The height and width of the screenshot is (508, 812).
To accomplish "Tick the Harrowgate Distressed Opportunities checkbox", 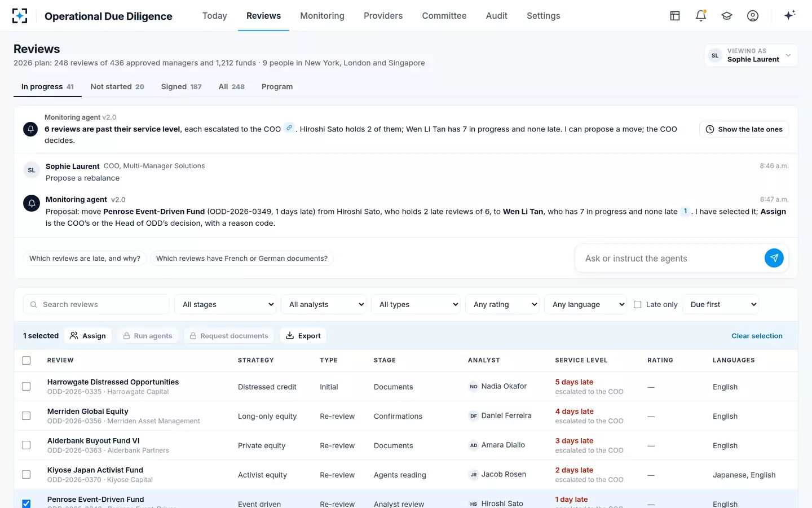I will [x=27, y=387].
